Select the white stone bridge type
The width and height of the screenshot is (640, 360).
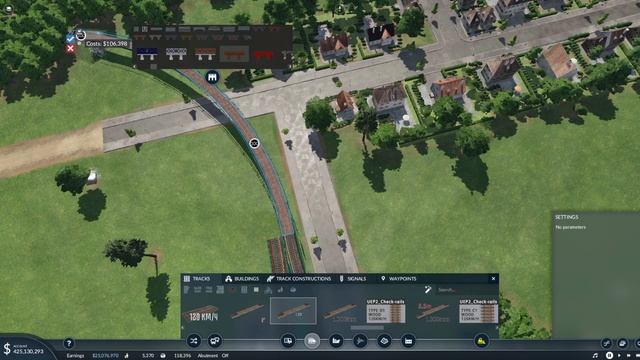pyautogui.click(x=176, y=53)
